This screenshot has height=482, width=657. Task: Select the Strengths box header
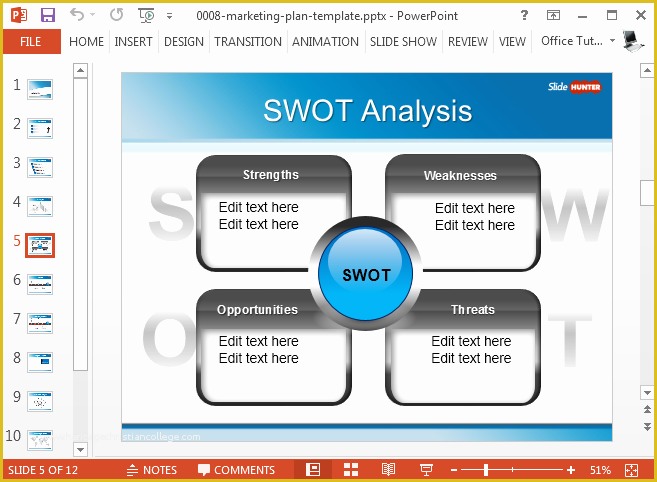click(271, 174)
